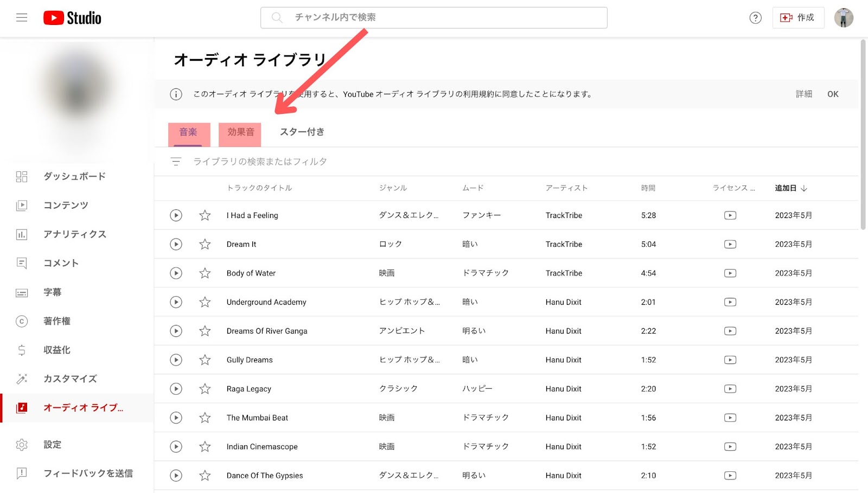The width and height of the screenshot is (868, 493).
Task: Focus the チャンネル内で検索 search field
Action: tap(433, 17)
